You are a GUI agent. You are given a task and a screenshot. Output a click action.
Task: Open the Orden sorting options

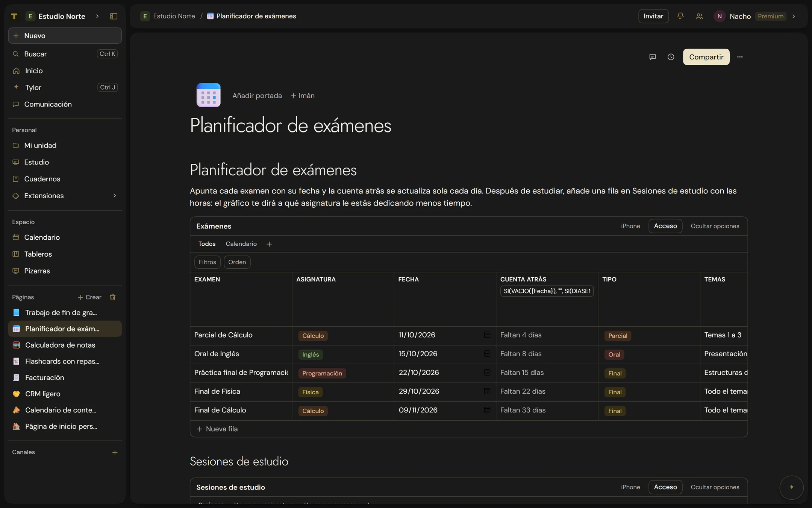[x=237, y=262]
